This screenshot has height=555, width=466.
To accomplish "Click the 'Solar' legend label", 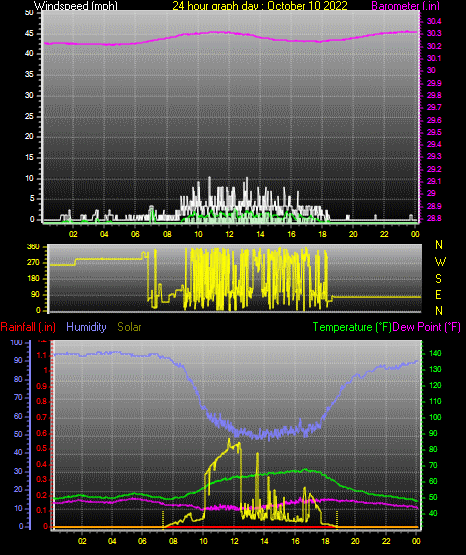I will [x=129, y=327].
